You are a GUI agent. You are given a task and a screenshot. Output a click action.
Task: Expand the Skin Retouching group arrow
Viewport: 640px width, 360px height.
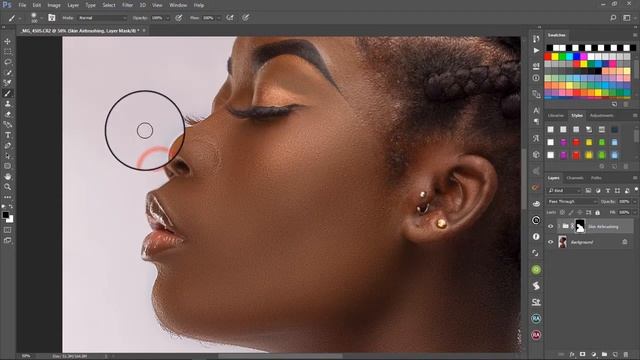(x=559, y=226)
